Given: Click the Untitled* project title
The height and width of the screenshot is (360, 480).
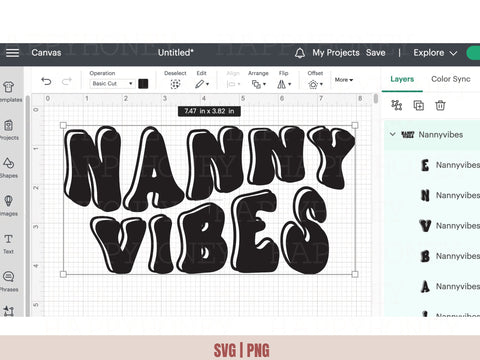Looking at the screenshot, I should tap(176, 53).
